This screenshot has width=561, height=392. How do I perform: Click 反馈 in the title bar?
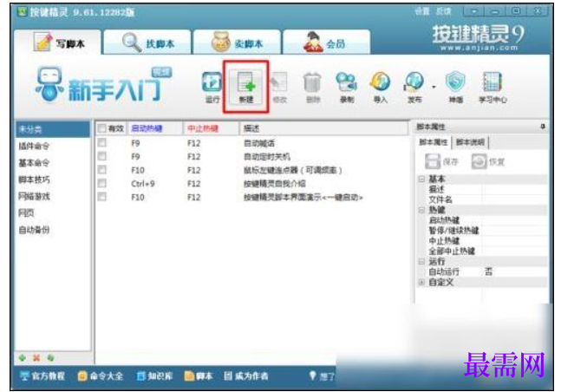(444, 11)
